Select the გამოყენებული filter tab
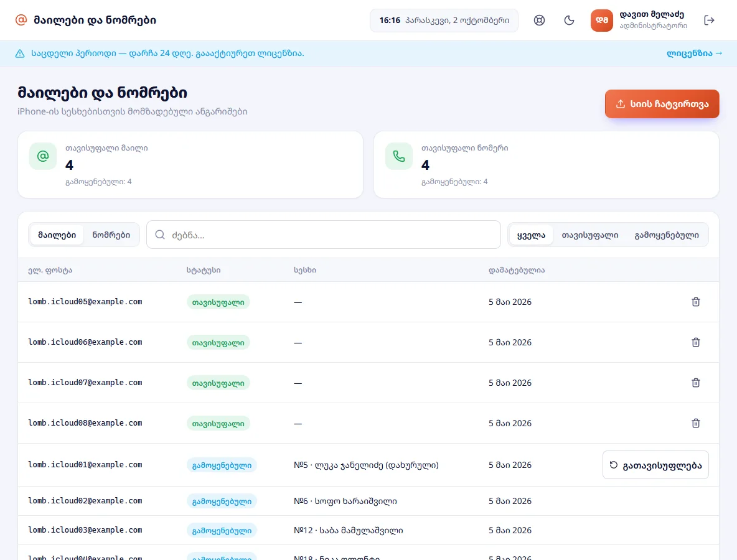 click(667, 235)
